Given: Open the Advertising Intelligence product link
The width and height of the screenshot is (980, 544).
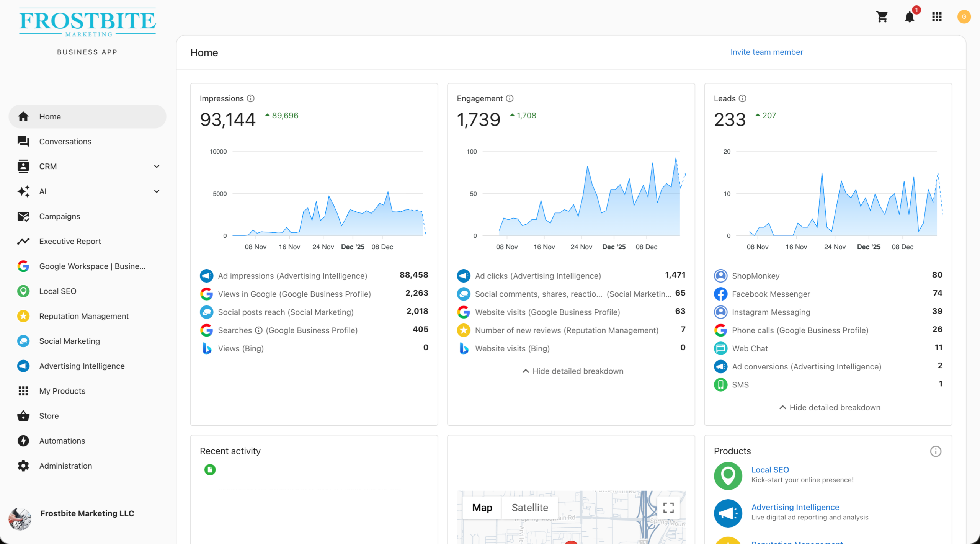Looking at the screenshot, I should [x=795, y=507].
